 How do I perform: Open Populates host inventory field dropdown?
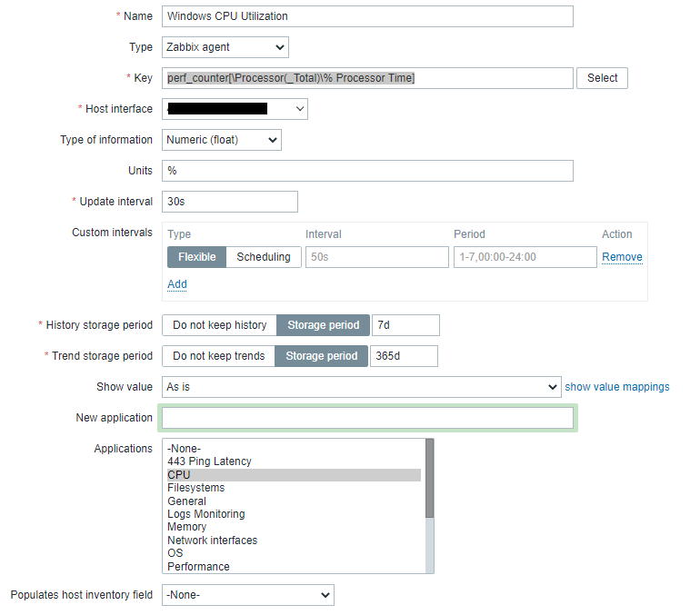247,596
